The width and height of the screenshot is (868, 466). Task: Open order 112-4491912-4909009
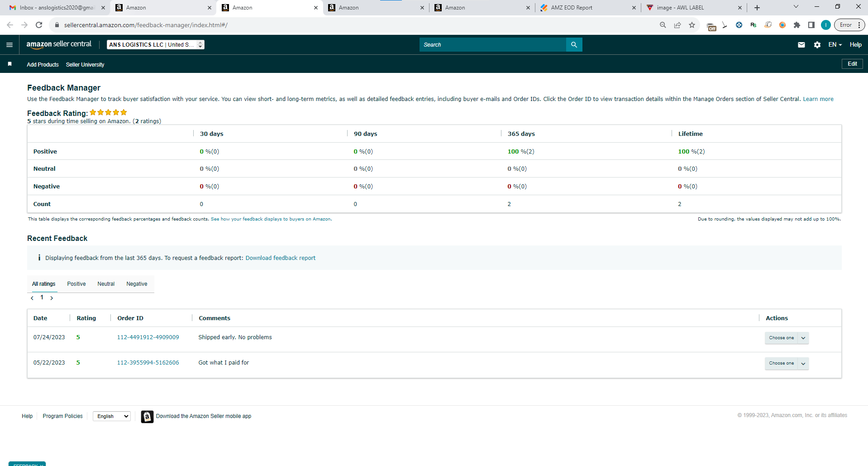pyautogui.click(x=148, y=337)
